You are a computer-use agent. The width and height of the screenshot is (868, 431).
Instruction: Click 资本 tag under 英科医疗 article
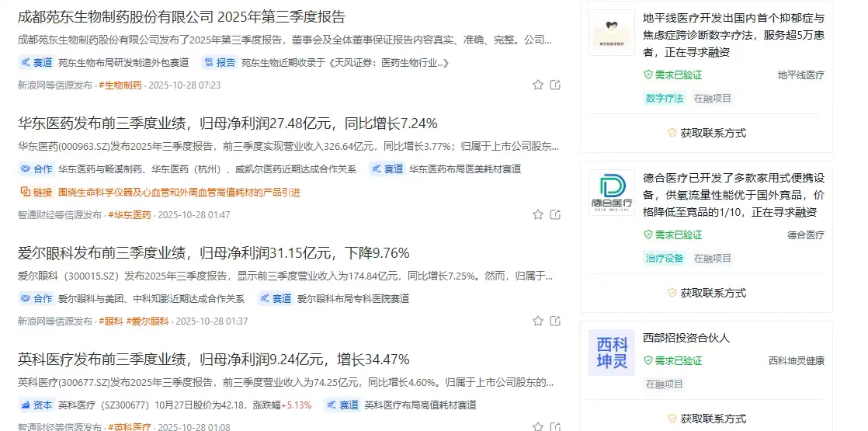click(36, 405)
